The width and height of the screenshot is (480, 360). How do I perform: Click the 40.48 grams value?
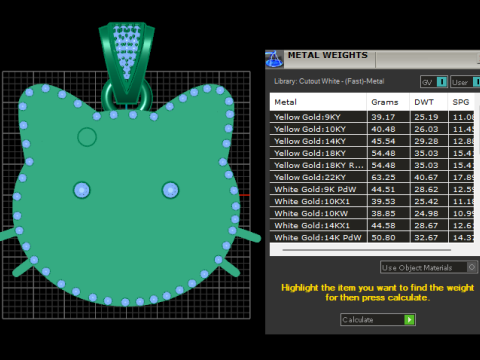pyautogui.click(x=383, y=129)
